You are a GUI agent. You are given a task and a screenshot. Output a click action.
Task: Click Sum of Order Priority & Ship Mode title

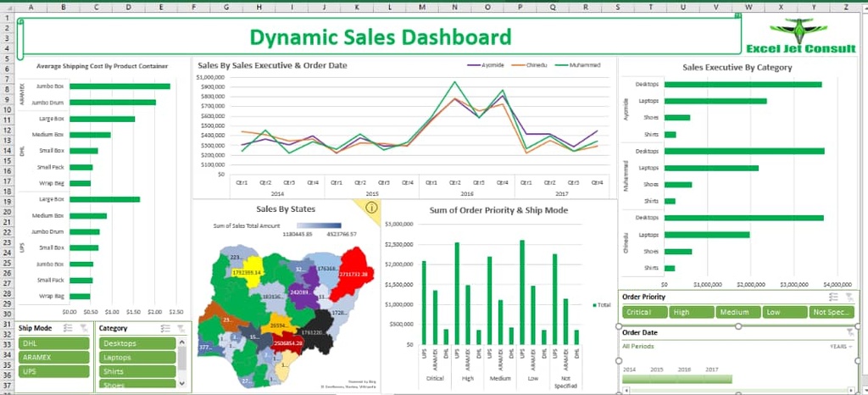click(x=498, y=210)
